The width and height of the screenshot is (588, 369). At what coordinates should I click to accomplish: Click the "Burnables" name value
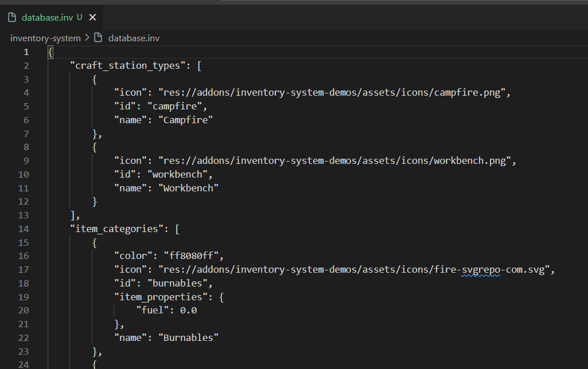point(188,338)
